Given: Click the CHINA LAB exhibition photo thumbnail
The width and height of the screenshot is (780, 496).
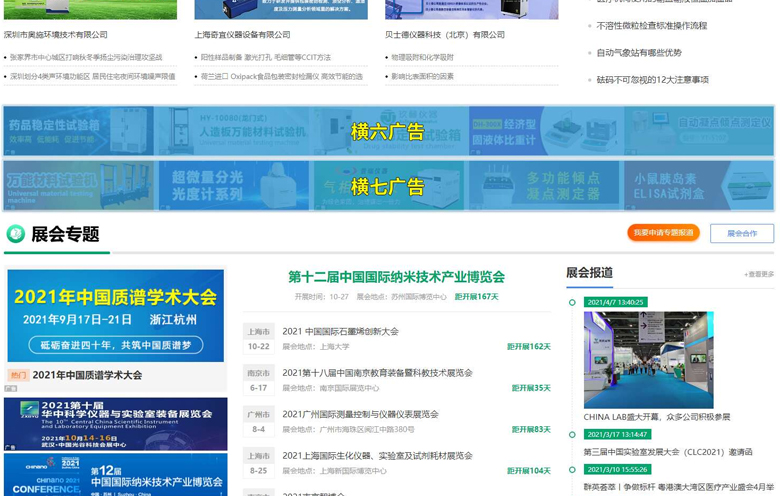Looking at the screenshot, I should [648, 359].
